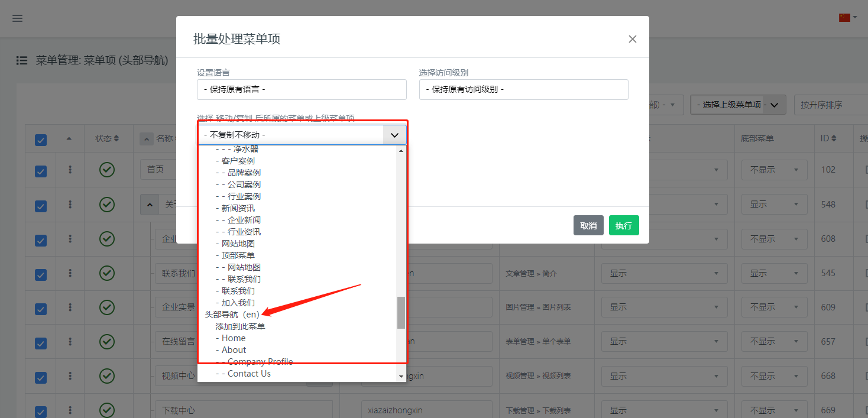The image size is (868, 418).
Task: Click the 取消 cancel button
Action: click(588, 226)
